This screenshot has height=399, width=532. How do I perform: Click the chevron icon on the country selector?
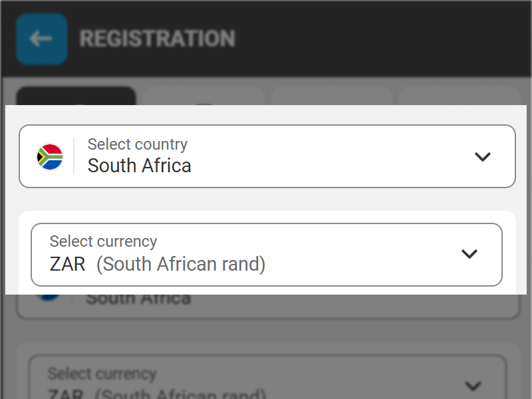pos(483,157)
